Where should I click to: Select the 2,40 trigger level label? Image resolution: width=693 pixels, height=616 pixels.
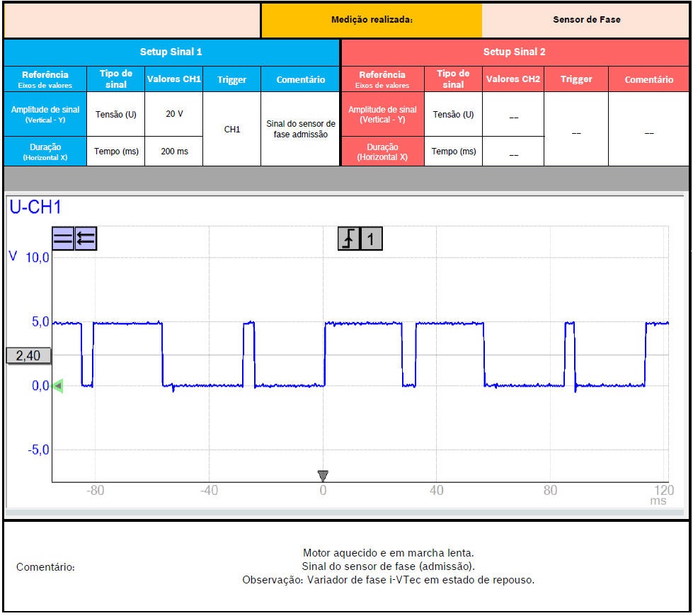coord(28,355)
